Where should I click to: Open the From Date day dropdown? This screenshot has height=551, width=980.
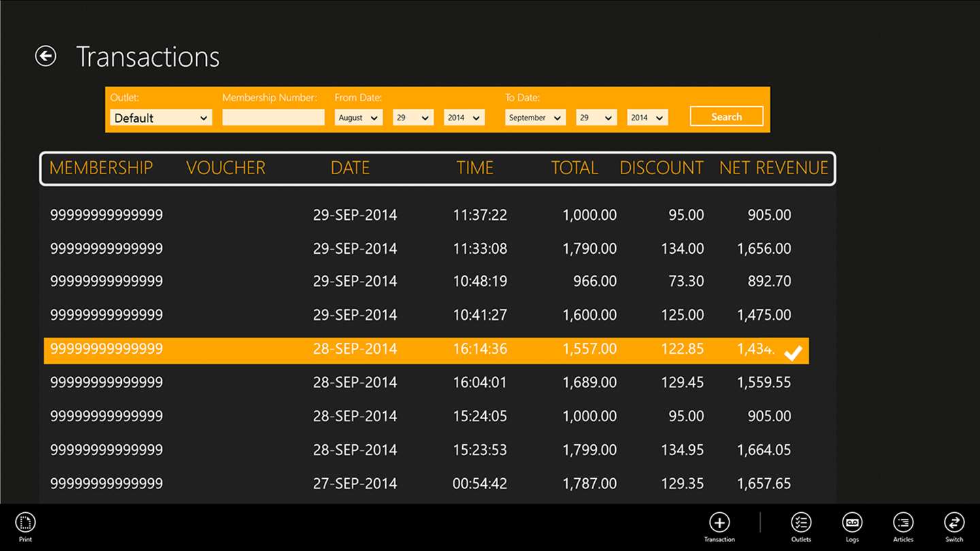click(413, 118)
